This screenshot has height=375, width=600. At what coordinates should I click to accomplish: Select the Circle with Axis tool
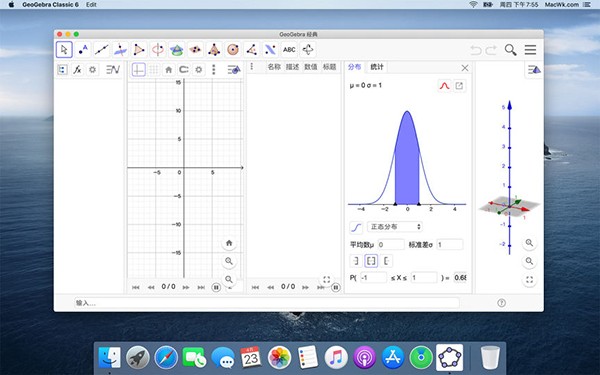tap(158, 50)
